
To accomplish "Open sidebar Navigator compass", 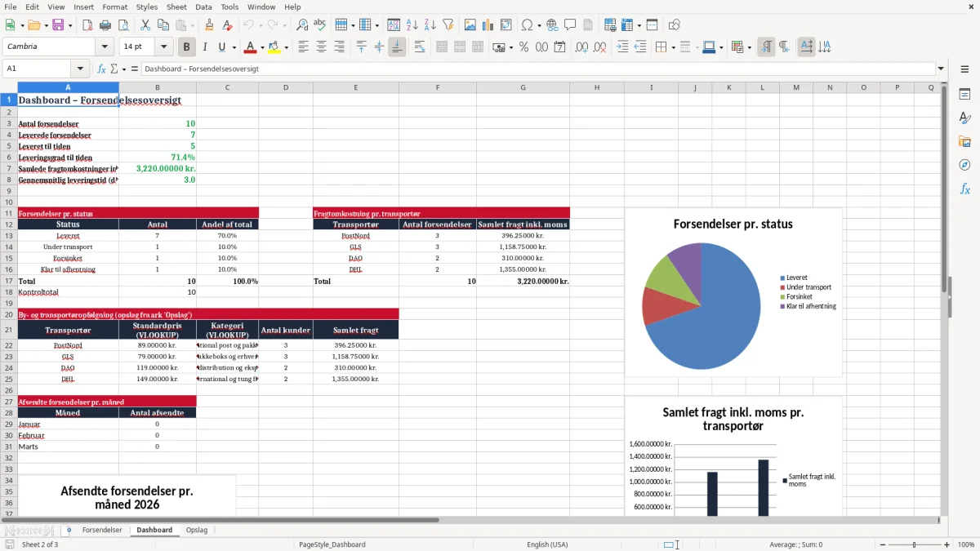I will click(x=964, y=165).
